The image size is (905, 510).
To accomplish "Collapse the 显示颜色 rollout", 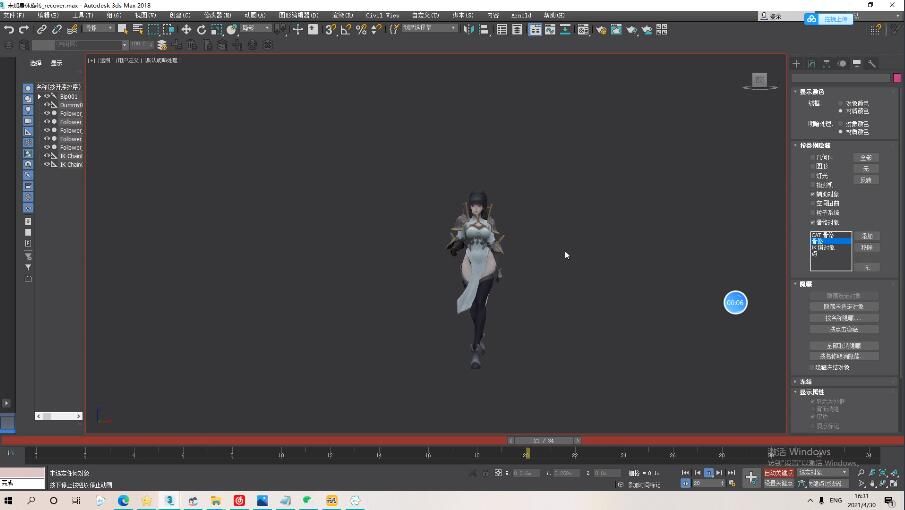I will tap(811, 92).
